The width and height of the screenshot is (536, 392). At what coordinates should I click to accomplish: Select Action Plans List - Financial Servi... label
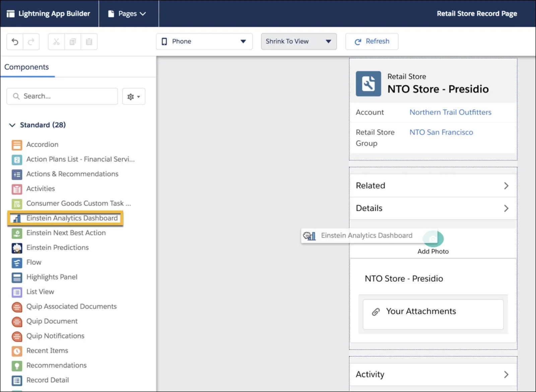click(80, 159)
